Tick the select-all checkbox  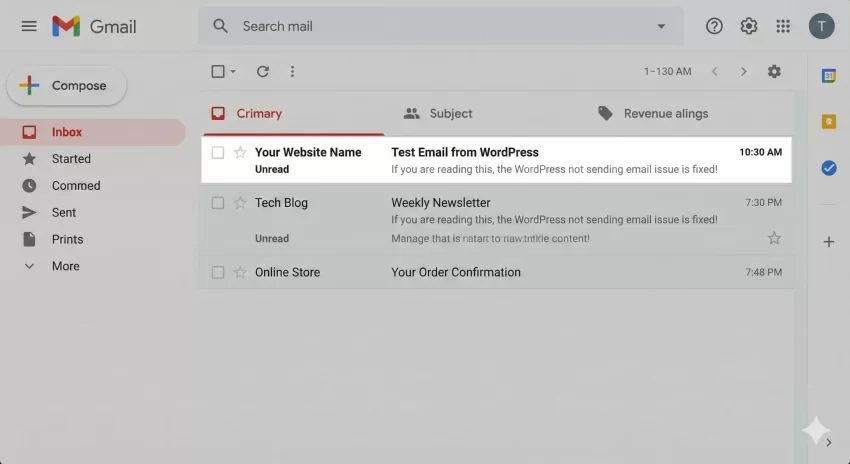coord(218,72)
